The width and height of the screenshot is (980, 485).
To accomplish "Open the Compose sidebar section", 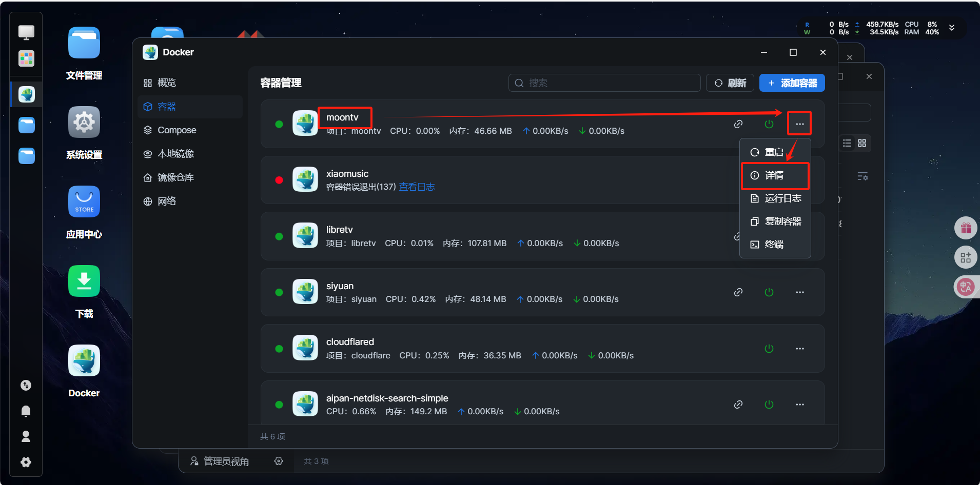I will pos(190,130).
